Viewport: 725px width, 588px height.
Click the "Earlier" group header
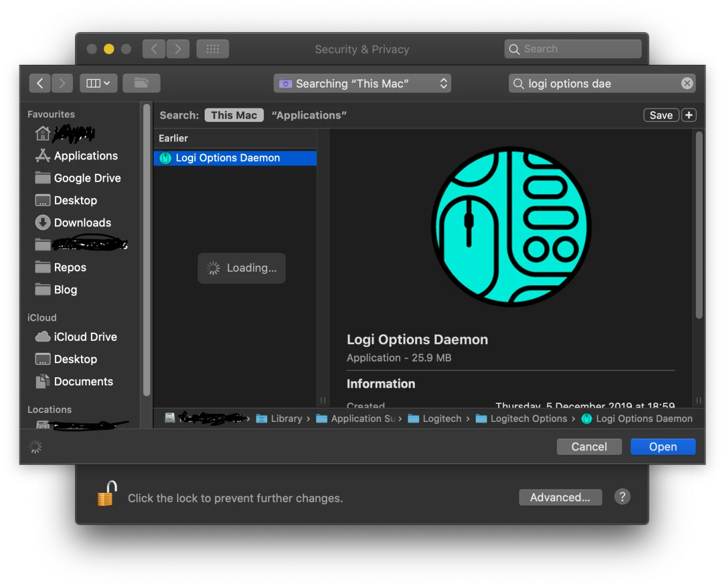point(173,138)
